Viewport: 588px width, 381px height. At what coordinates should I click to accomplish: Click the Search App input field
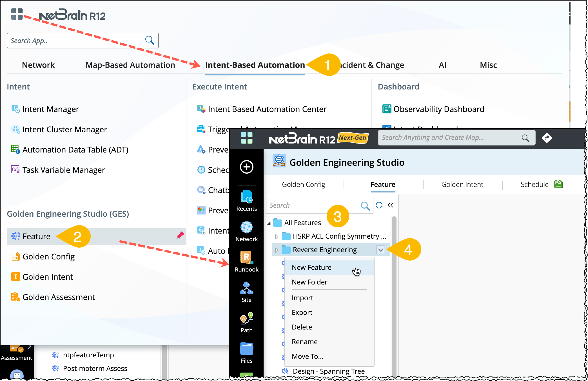click(x=76, y=41)
